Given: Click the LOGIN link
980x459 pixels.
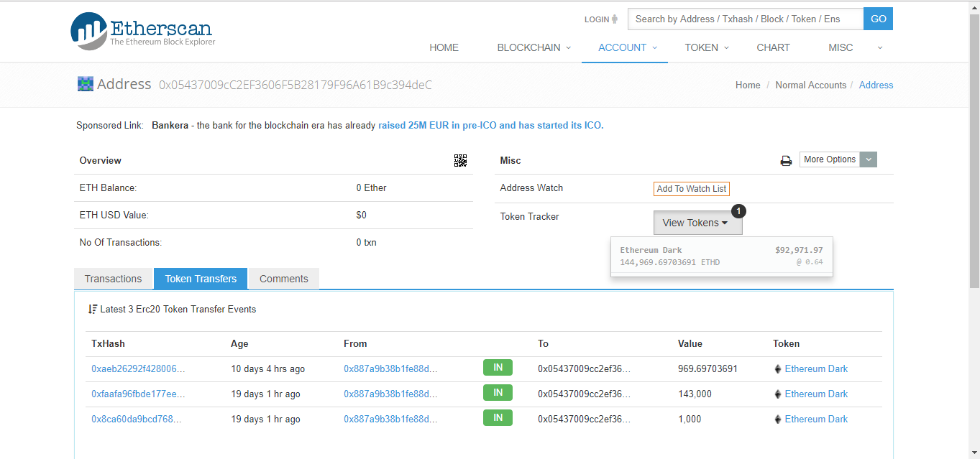Looking at the screenshot, I should coord(597,19).
